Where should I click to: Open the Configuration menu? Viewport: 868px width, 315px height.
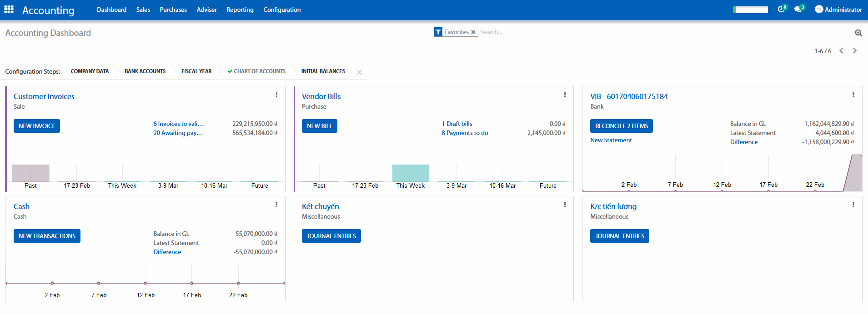pyautogui.click(x=282, y=10)
